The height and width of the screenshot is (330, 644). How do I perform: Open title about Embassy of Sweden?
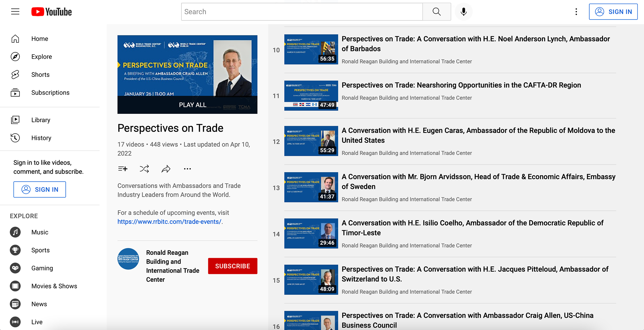pos(478,182)
